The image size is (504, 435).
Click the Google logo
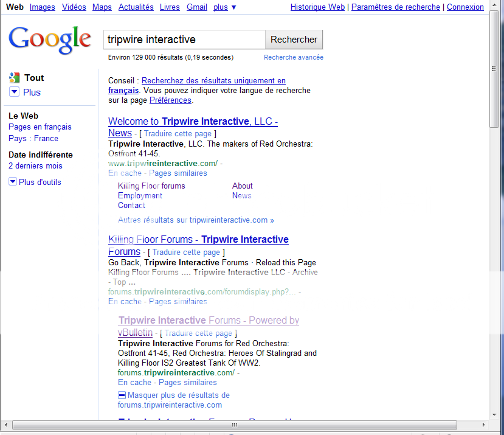click(x=49, y=40)
